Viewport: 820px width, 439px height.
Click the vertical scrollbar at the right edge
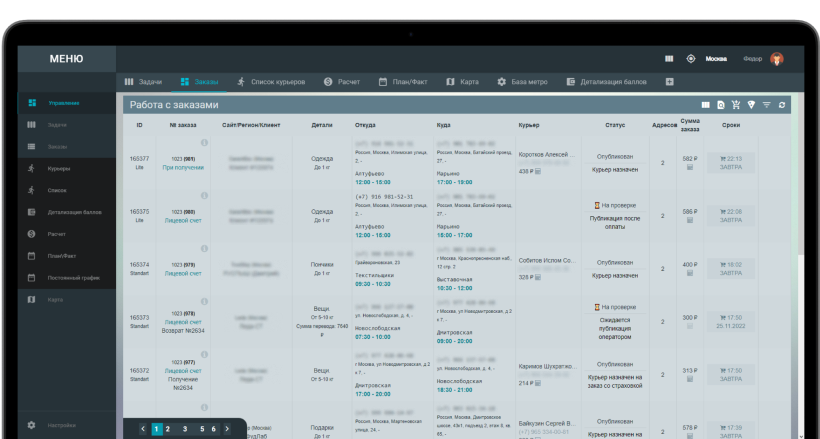tap(801, 174)
